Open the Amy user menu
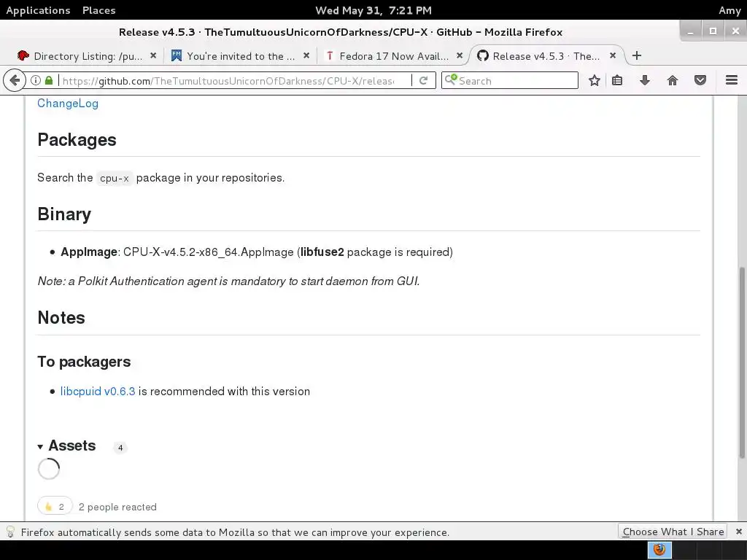Image resolution: width=747 pixels, height=560 pixels. point(729,10)
